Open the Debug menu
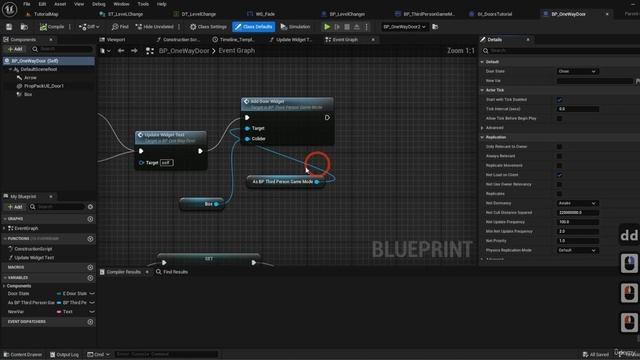 pos(99,4)
